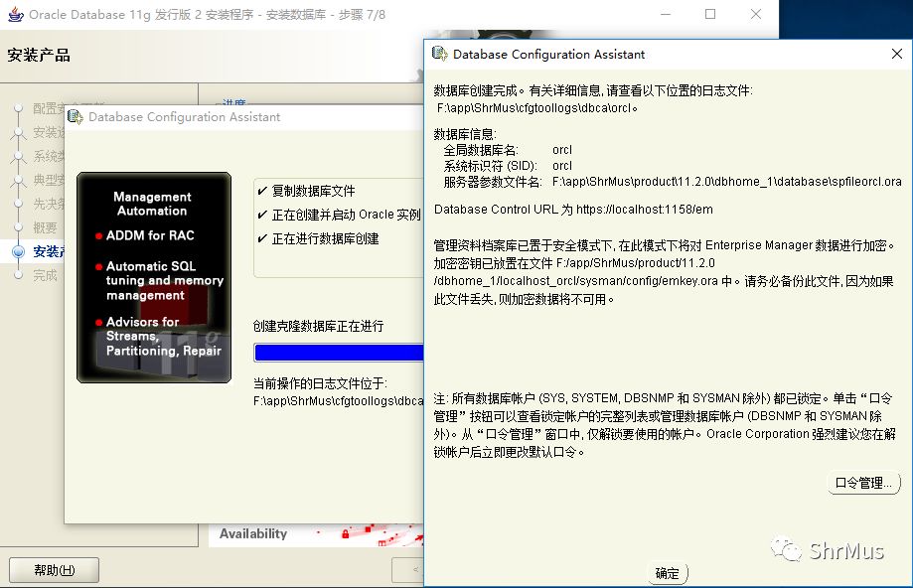The image size is (913, 588).
Task: Click the clone database progress bar
Action: (339, 353)
